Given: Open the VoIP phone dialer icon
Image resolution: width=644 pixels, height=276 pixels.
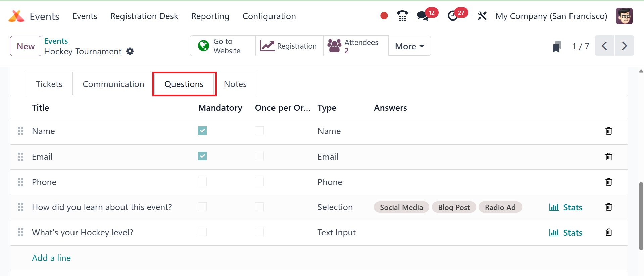Looking at the screenshot, I should (x=402, y=16).
